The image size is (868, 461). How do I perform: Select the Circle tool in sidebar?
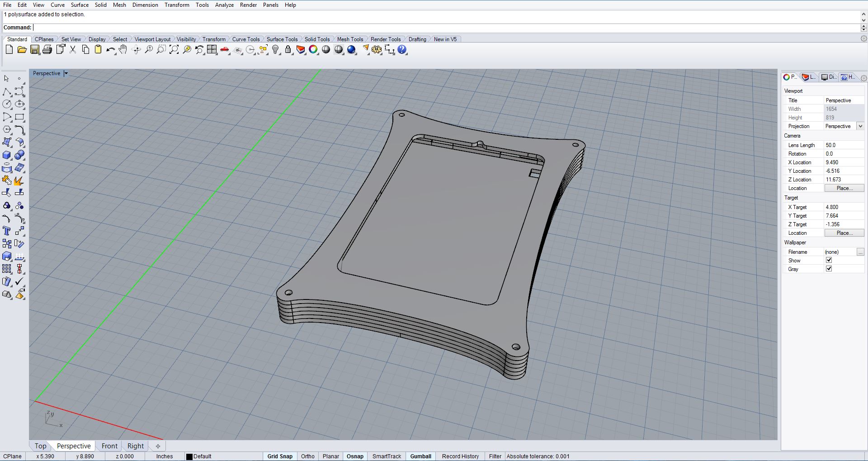7,105
